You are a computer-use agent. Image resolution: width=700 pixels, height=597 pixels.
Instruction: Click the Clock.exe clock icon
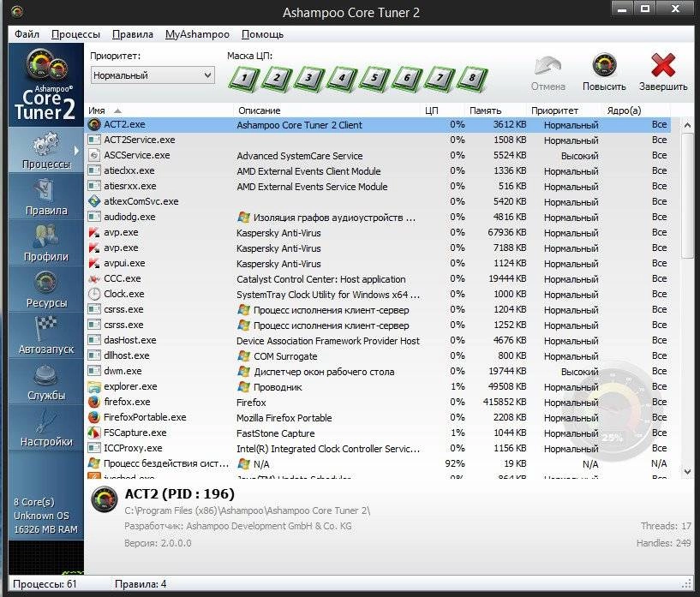[x=94, y=294]
